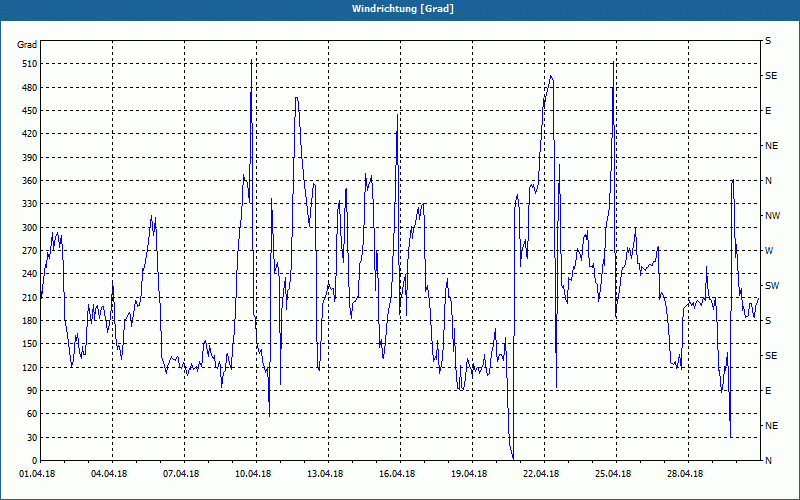
Task: Click the 150 value on the left axis
Action: (x=30, y=344)
